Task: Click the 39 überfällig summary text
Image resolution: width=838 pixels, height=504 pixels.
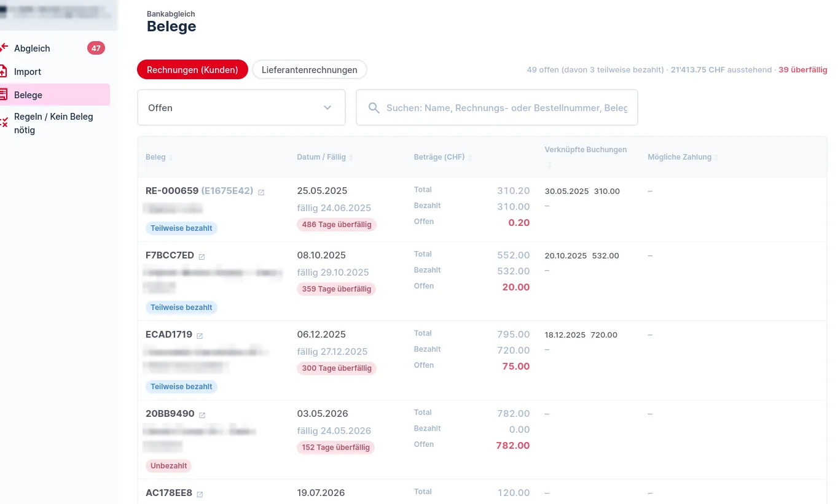Action: pyautogui.click(x=803, y=70)
